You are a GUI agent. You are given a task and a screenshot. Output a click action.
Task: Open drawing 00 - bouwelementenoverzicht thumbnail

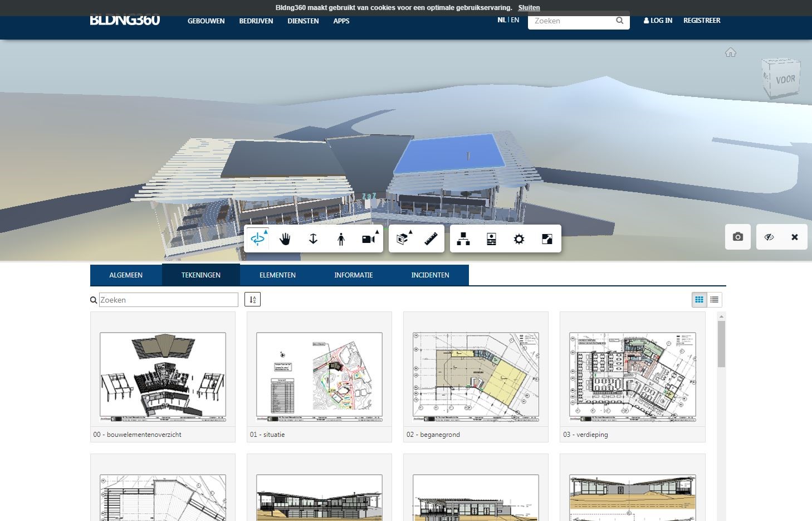163,376
